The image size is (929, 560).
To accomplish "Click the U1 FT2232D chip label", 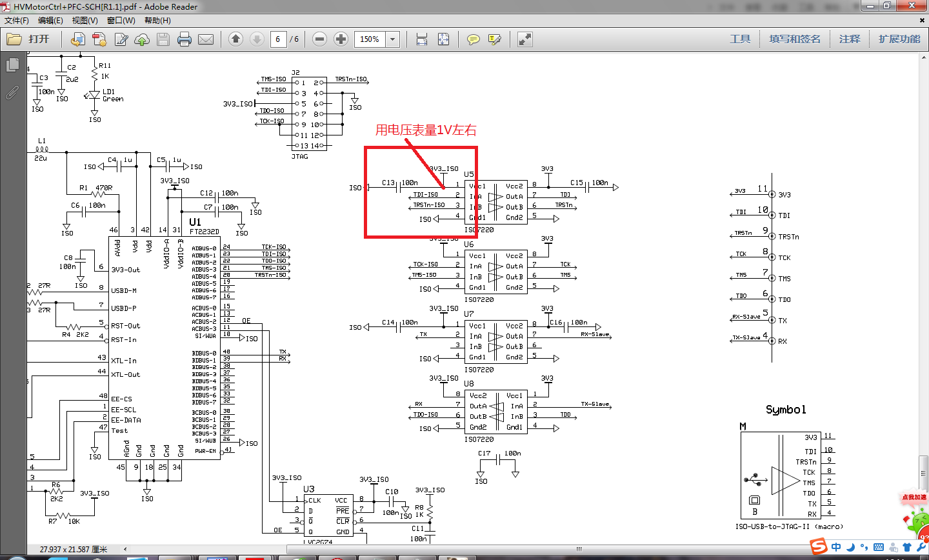I will click(204, 226).
